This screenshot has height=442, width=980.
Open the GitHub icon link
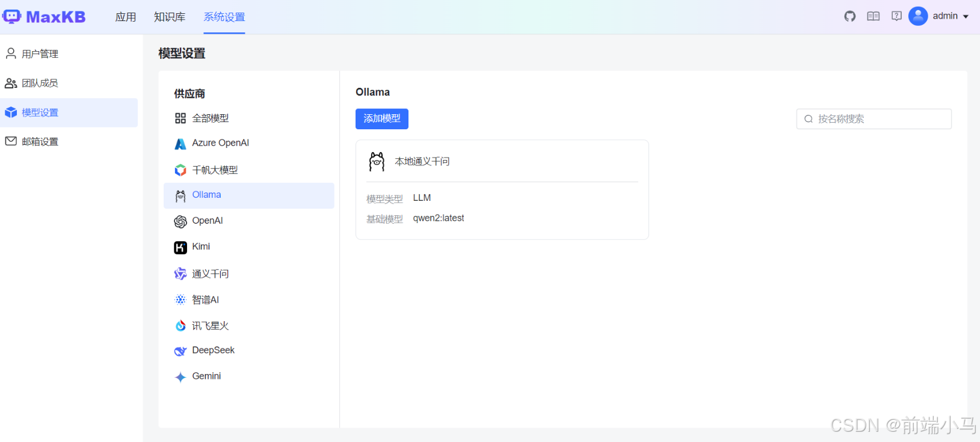[849, 16]
